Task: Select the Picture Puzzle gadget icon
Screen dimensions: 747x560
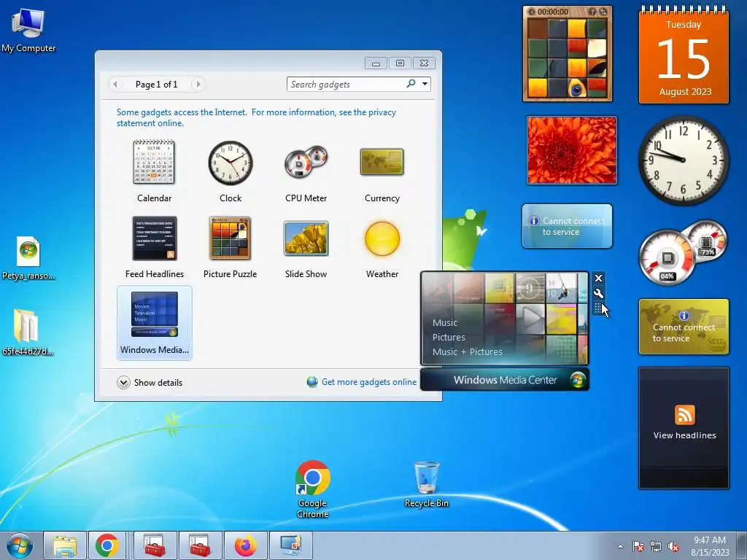Action: [230, 238]
